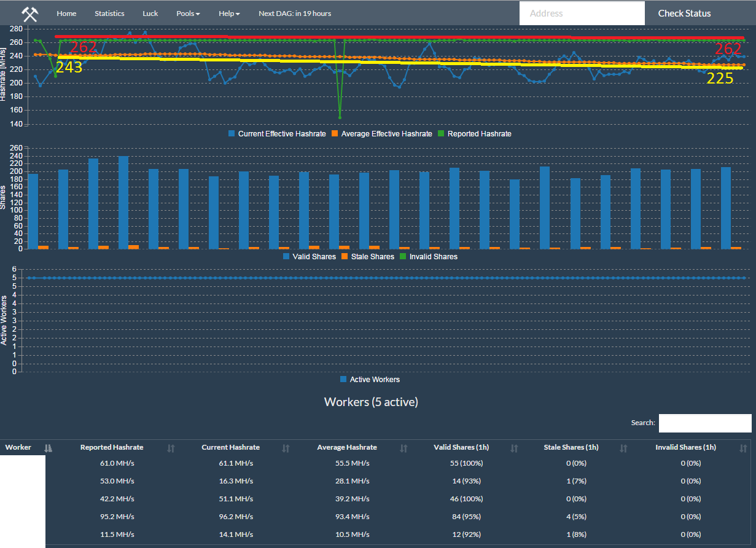Open the Luck page

point(150,14)
